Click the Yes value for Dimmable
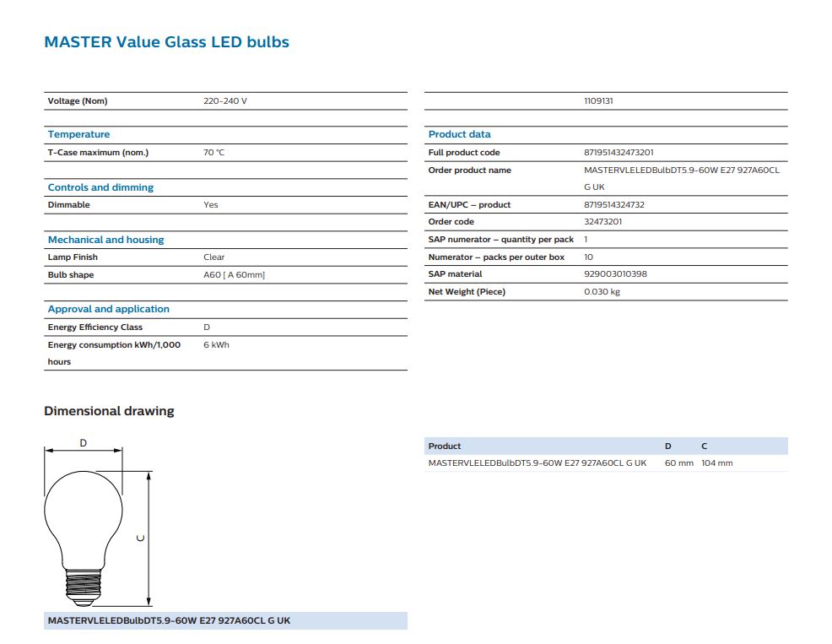The height and width of the screenshot is (644, 832). [211, 205]
